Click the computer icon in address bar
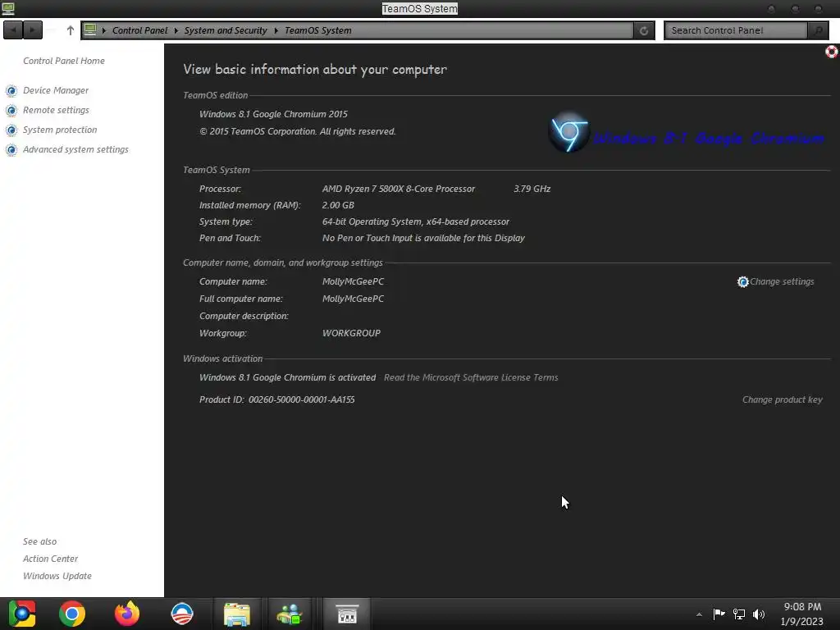This screenshot has width=840, height=630. (x=90, y=30)
